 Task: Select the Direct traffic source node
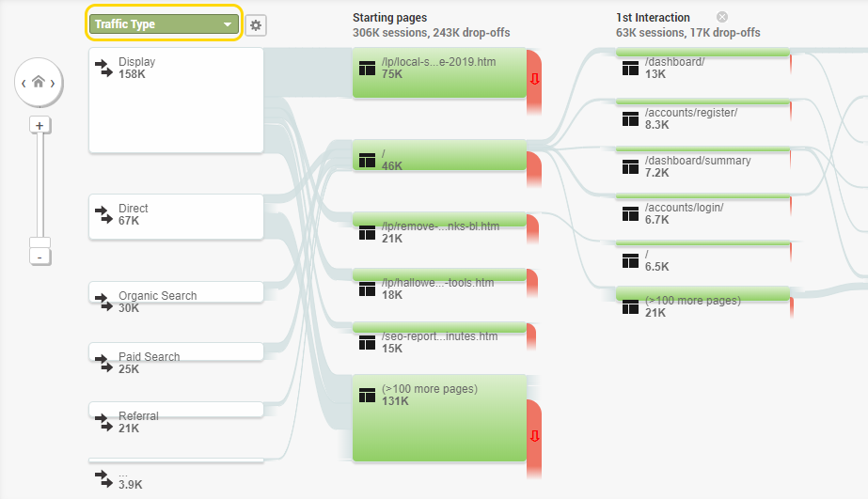coord(176,217)
